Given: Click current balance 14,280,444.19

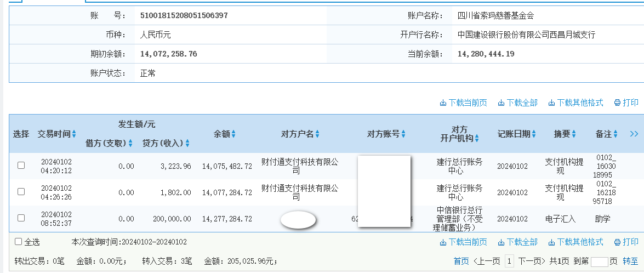Looking at the screenshot, I should pyautogui.click(x=486, y=54).
